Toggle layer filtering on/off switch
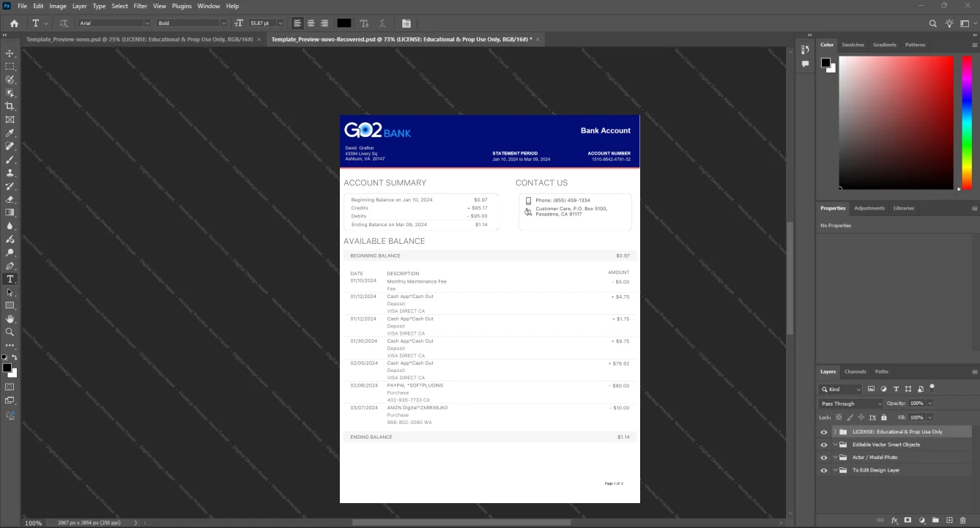This screenshot has width=980, height=528. [932, 387]
